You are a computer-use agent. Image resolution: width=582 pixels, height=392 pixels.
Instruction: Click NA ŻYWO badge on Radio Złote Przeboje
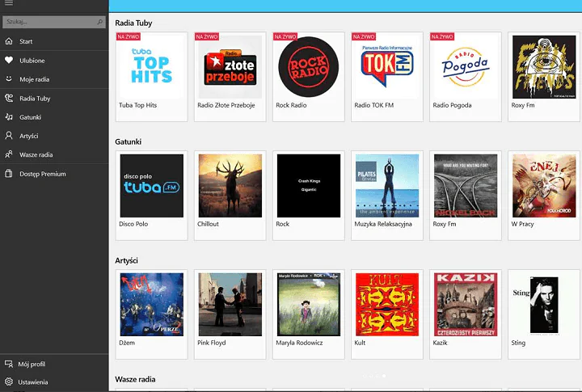click(207, 36)
